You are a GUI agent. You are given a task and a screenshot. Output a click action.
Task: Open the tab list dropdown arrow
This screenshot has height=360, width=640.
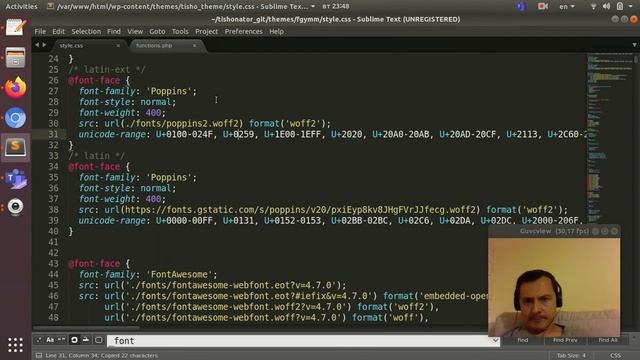coord(634,45)
